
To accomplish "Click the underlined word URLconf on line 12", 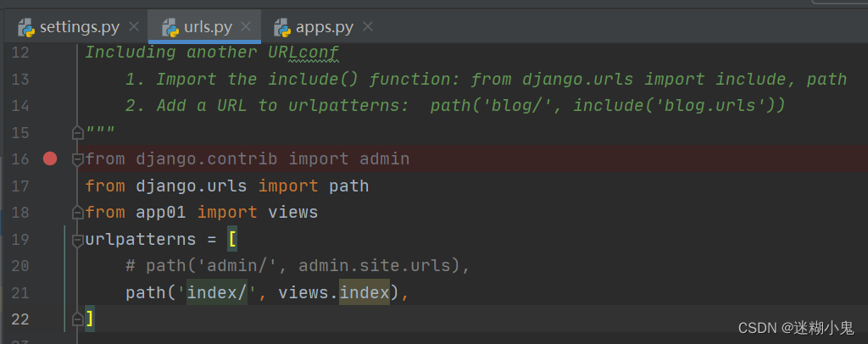I will (303, 53).
